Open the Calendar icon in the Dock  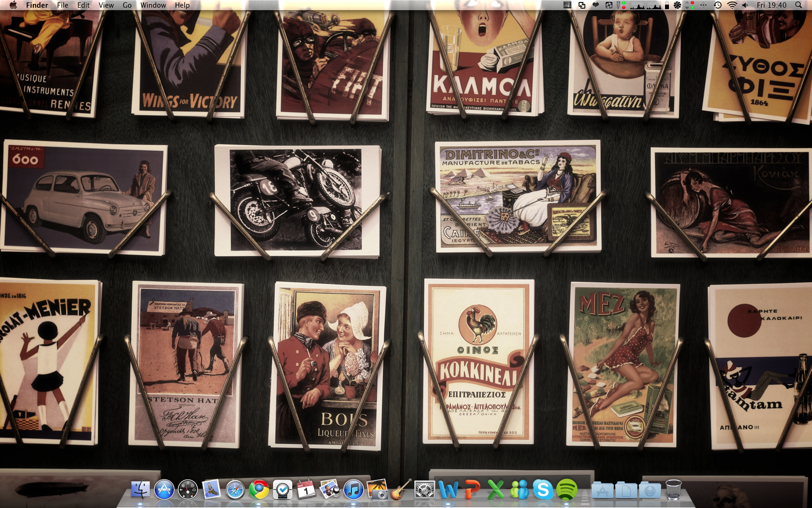coord(306,490)
